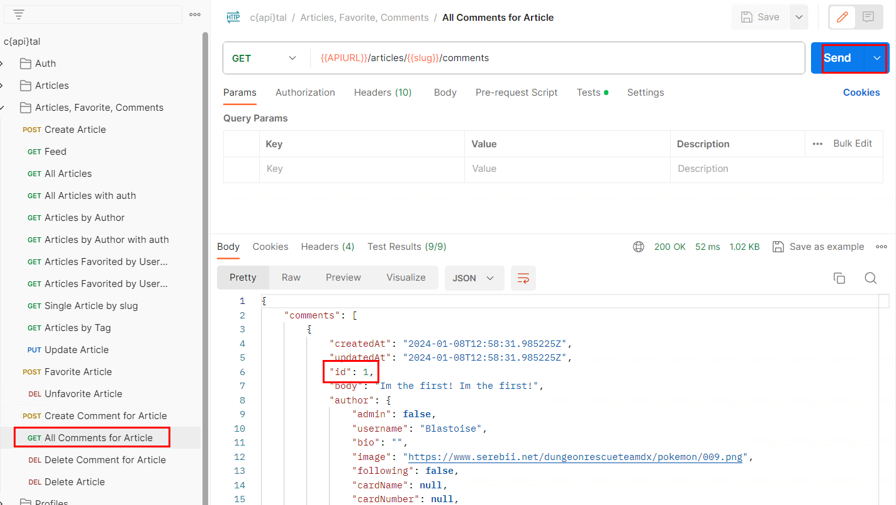This screenshot has height=505, width=896.
Task: Open the response Headers (4) tab
Action: 327,247
